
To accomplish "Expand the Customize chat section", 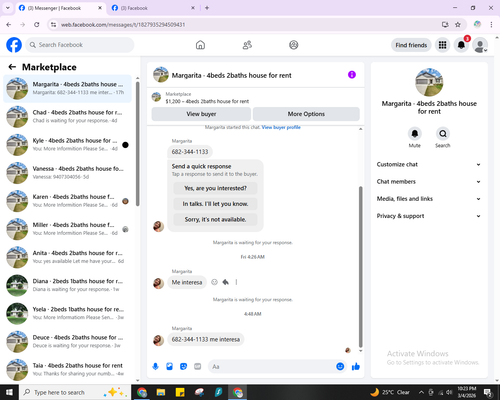I will 429,164.
